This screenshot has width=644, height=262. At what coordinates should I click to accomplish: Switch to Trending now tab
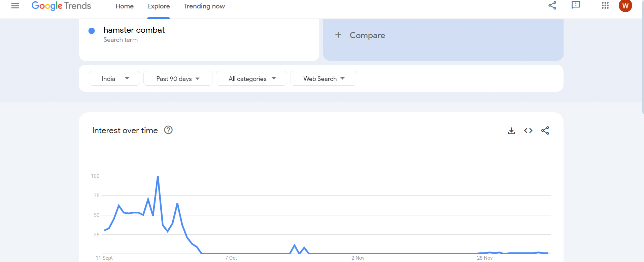tap(204, 6)
